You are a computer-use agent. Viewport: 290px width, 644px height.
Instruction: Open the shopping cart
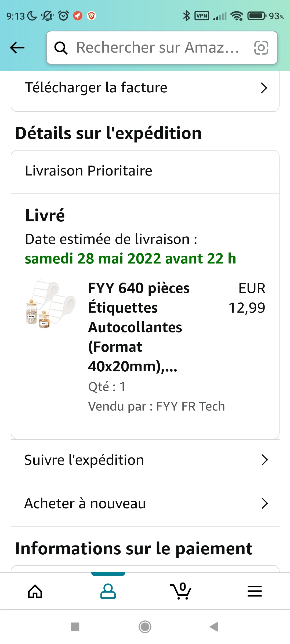181,591
